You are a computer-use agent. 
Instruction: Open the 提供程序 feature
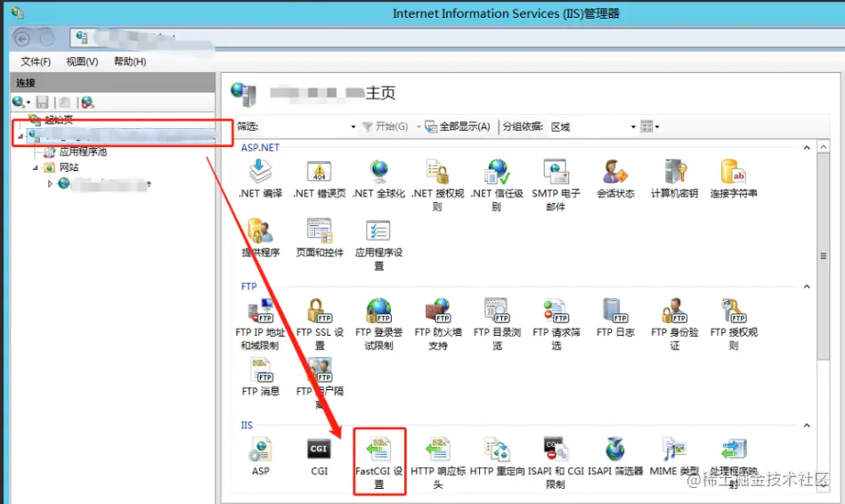tap(260, 239)
